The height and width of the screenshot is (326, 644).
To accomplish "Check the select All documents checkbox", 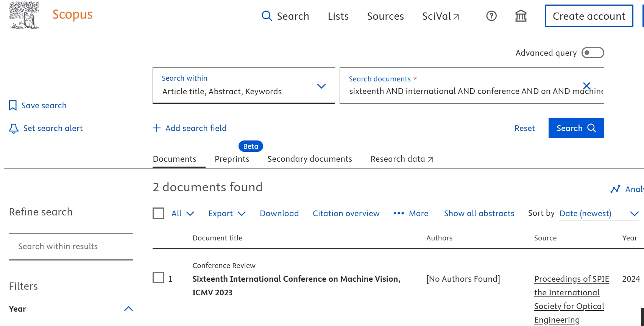I will 158,213.
